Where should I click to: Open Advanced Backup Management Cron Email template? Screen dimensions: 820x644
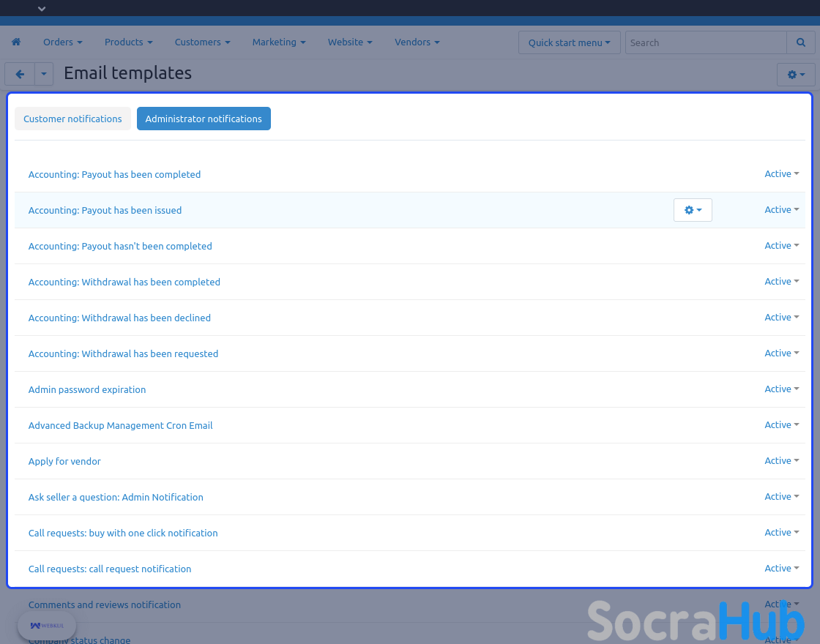tap(120, 425)
